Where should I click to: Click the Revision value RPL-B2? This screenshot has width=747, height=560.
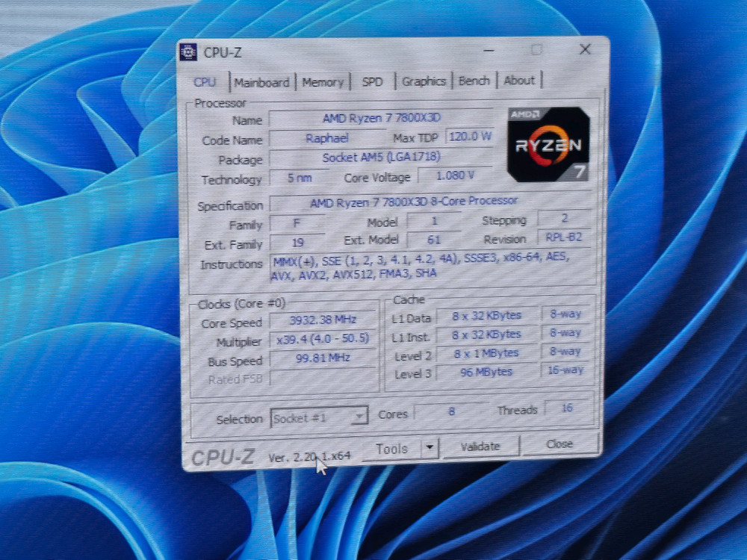pos(564,237)
